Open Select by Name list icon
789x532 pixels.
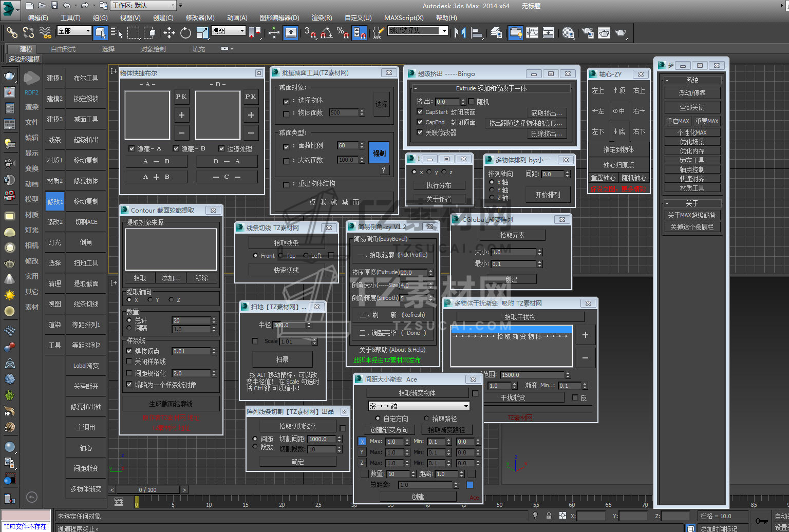click(117, 32)
